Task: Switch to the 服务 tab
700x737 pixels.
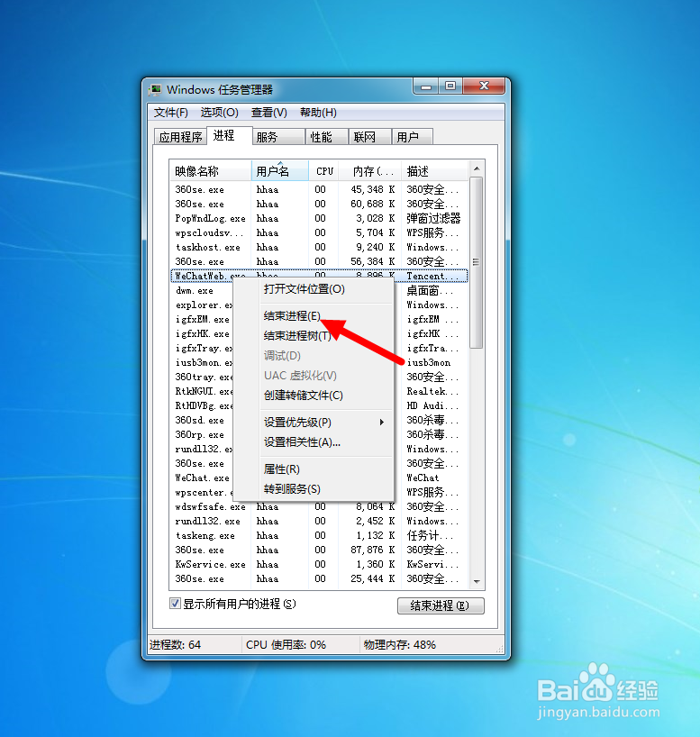Action: pos(278,137)
